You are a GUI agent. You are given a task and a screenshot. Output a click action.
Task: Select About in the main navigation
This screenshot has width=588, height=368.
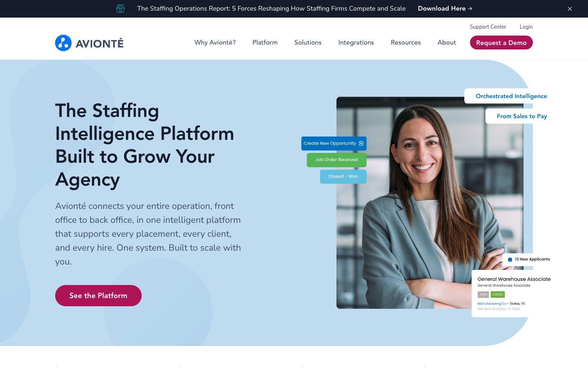(x=447, y=43)
